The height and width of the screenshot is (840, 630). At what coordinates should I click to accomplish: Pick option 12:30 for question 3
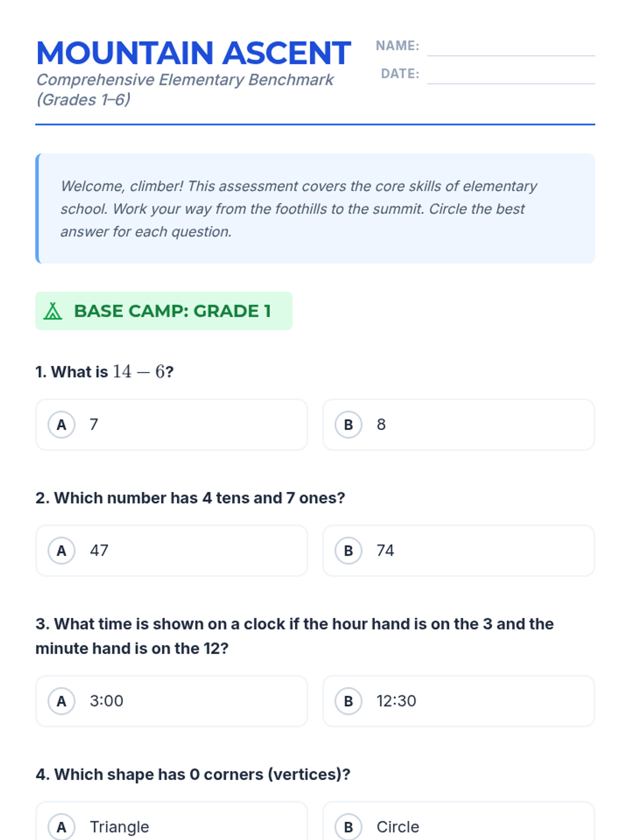(458, 701)
